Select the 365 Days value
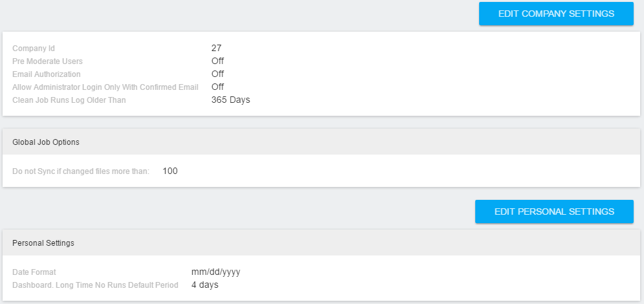 tap(230, 100)
